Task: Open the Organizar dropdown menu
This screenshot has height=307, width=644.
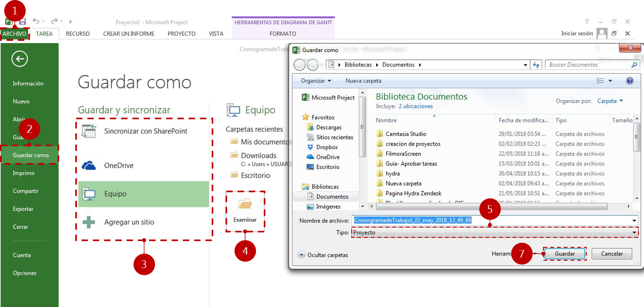Action: pyautogui.click(x=316, y=81)
